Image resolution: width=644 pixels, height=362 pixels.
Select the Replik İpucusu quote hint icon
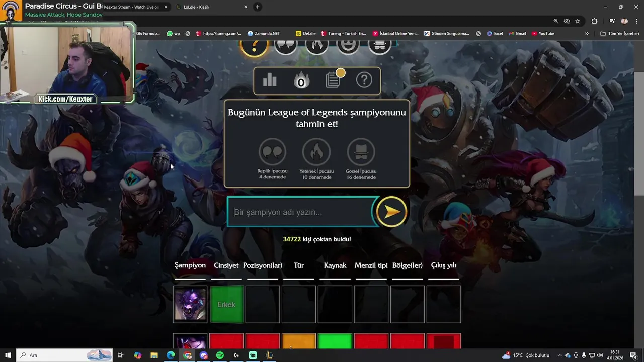272,152
